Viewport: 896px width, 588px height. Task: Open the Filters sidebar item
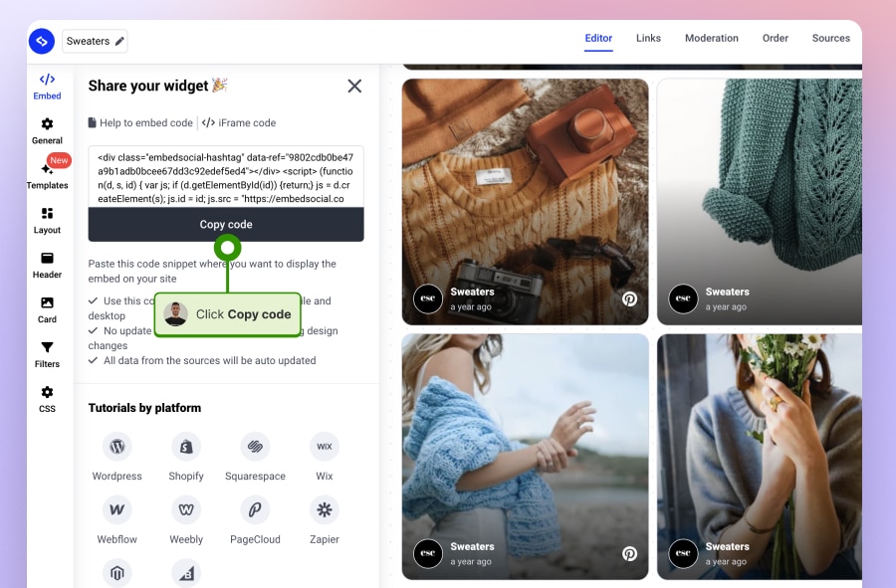[47, 354]
